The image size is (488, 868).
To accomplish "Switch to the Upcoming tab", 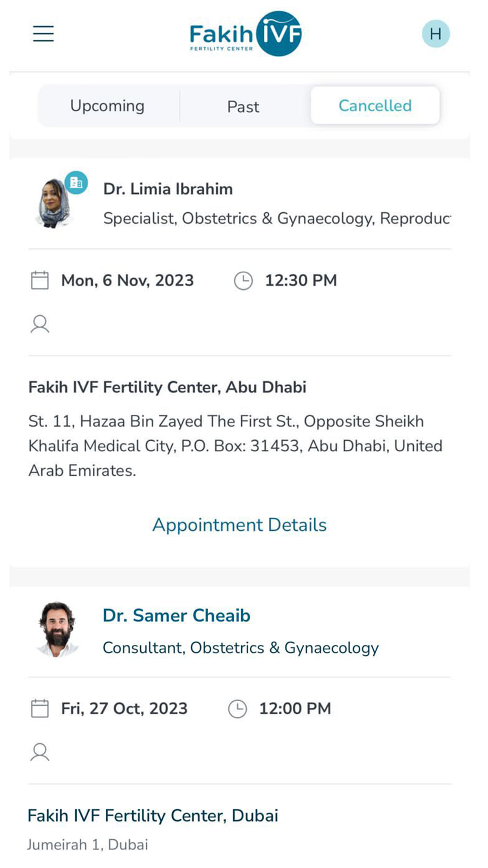I will tap(107, 106).
